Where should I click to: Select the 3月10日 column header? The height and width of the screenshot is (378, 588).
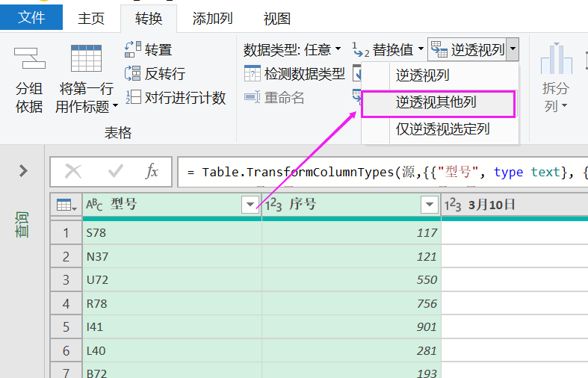(x=515, y=205)
